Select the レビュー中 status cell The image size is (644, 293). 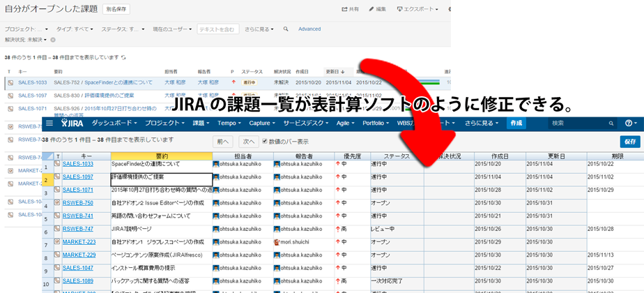(397, 232)
